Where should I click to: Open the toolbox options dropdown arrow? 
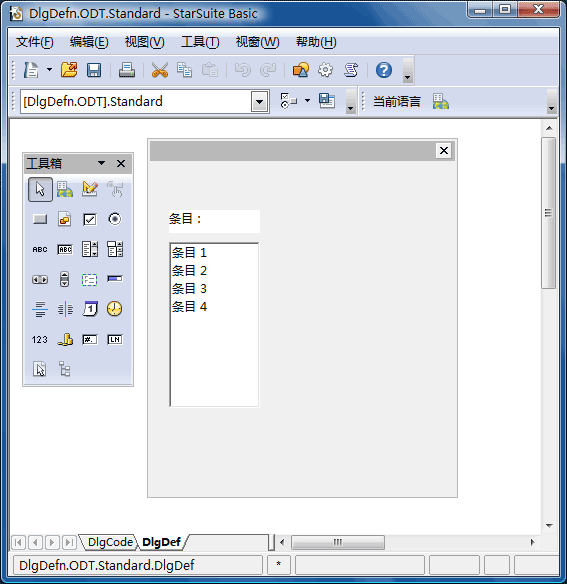pyautogui.click(x=101, y=163)
